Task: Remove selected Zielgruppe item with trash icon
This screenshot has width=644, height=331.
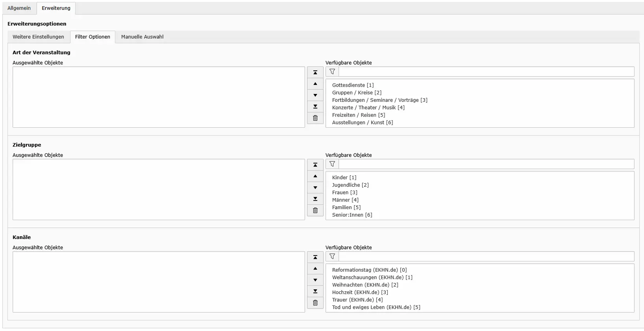Action: 315,210
